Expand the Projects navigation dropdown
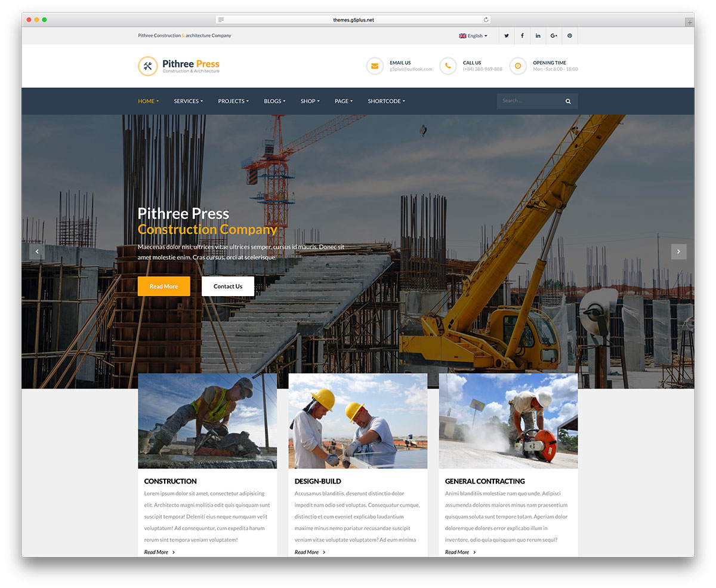The image size is (716, 588). [x=233, y=101]
